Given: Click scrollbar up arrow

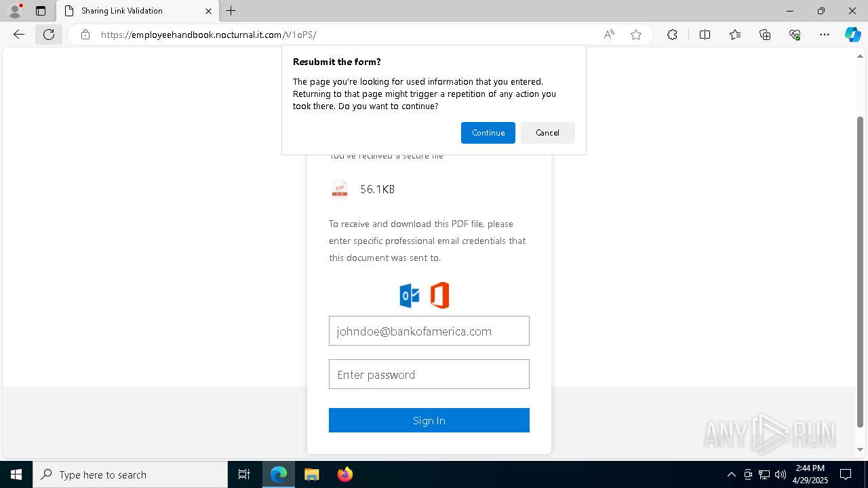Looking at the screenshot, I should point(861,56).
